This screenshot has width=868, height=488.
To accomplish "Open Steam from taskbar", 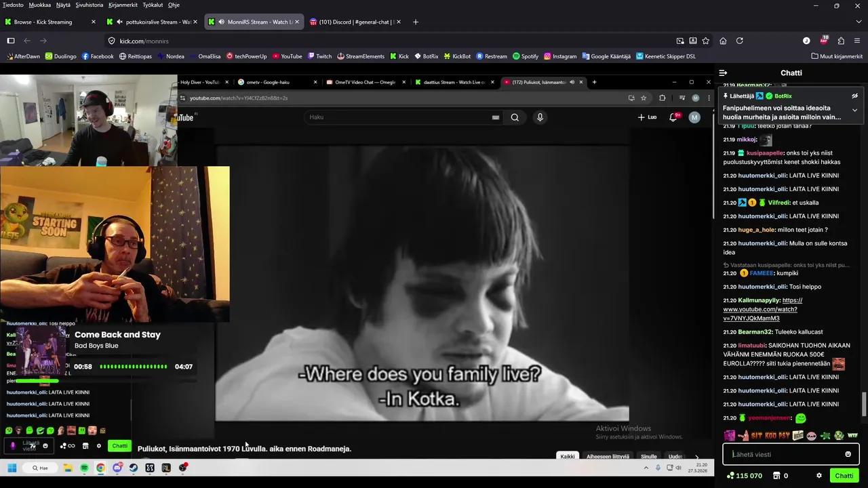I will point(133,468).
